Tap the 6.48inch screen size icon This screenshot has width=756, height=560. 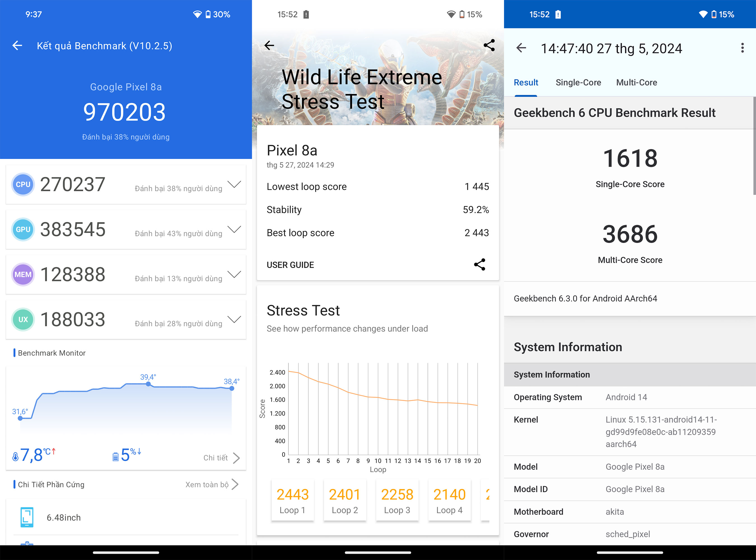[x=27, y=517]
